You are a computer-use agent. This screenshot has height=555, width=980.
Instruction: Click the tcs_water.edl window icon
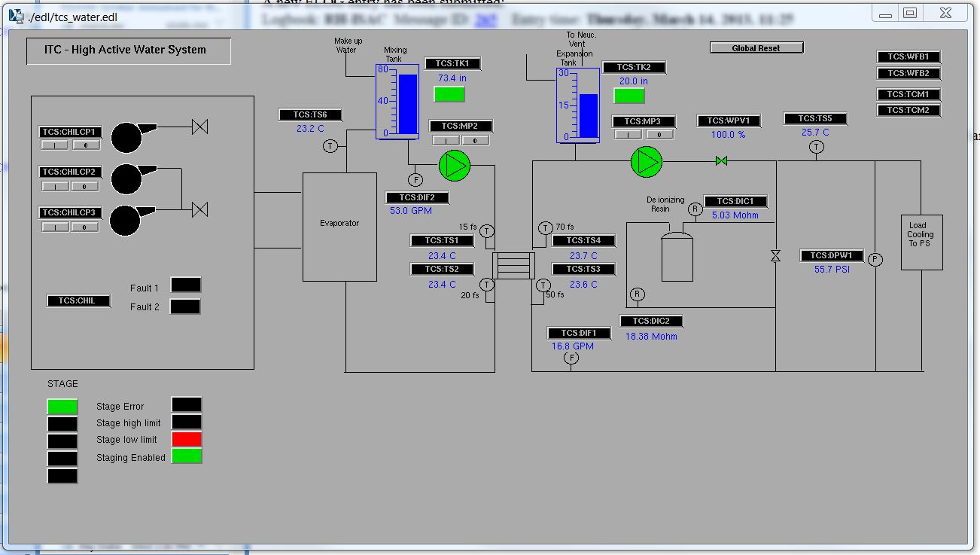tap(15, 17)
